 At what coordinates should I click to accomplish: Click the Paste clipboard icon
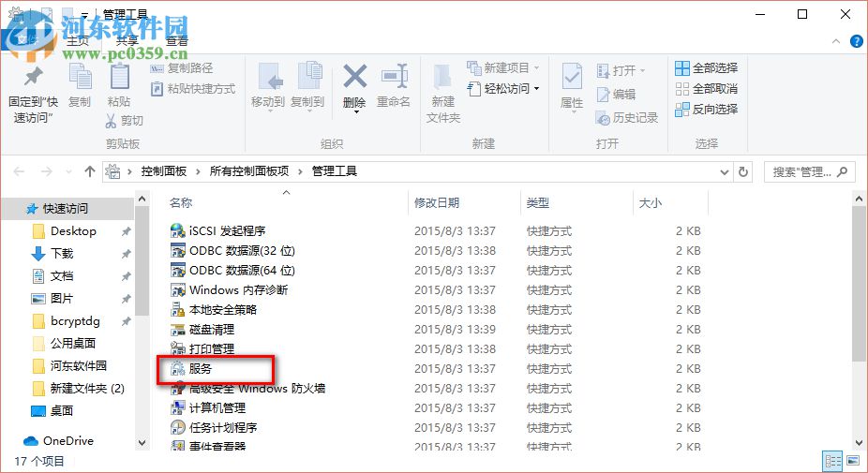tap(119, 77)
